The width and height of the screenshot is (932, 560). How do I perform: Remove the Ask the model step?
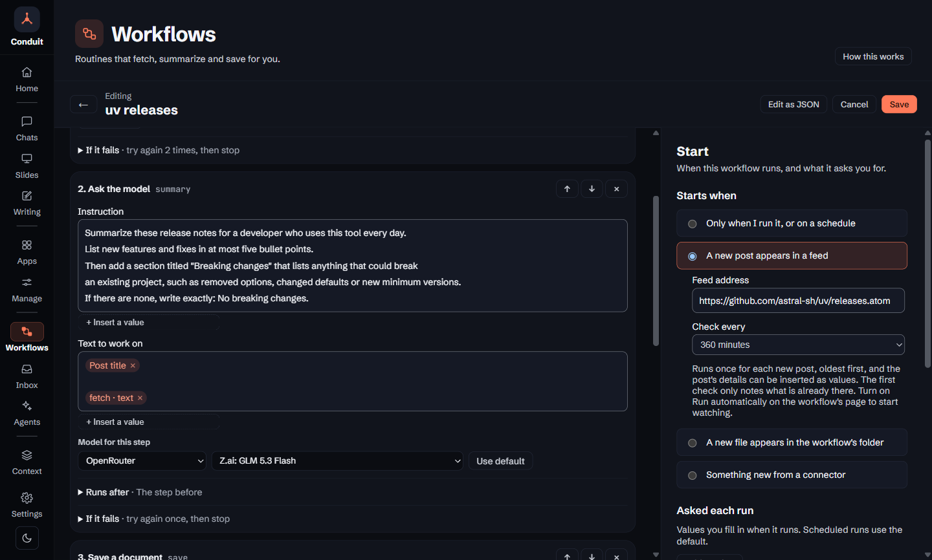tap(616, 189)
